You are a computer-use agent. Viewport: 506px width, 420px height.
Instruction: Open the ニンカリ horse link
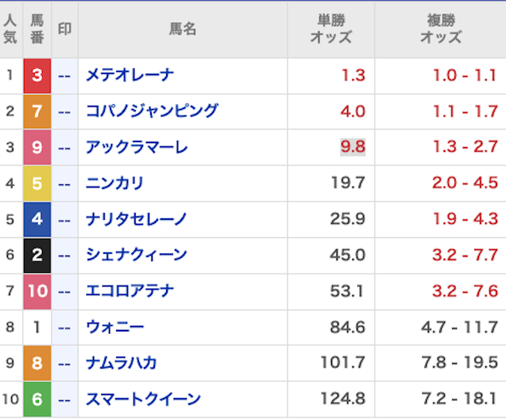(115, 184)
